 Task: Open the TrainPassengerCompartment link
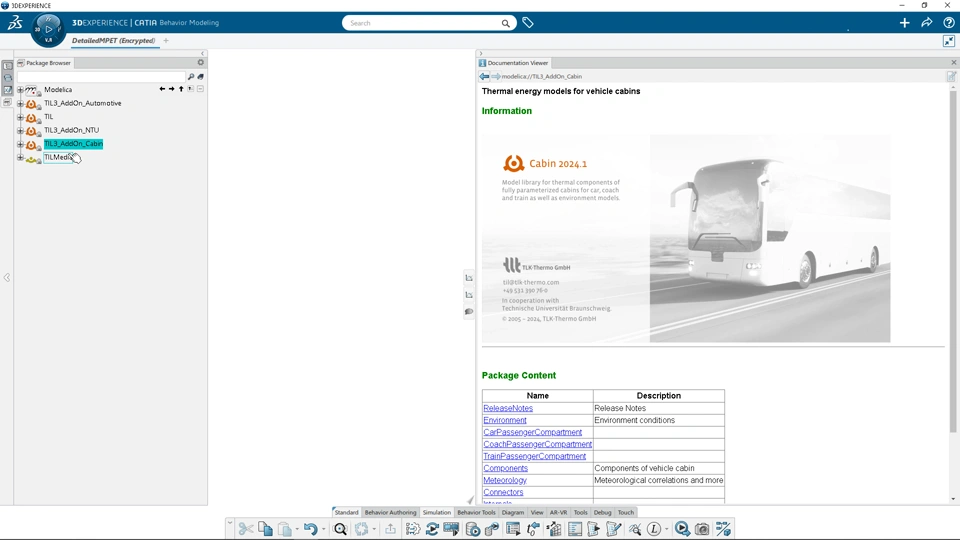pos(534,456)
